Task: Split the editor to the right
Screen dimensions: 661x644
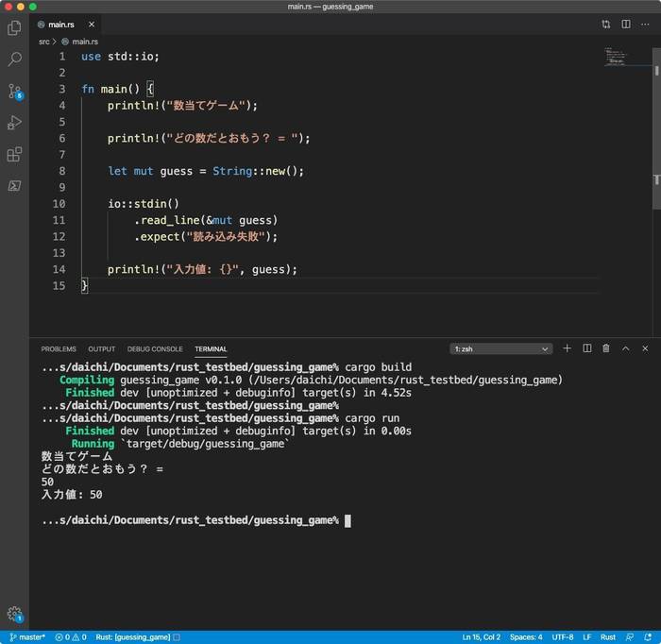Action: [626, 25]
